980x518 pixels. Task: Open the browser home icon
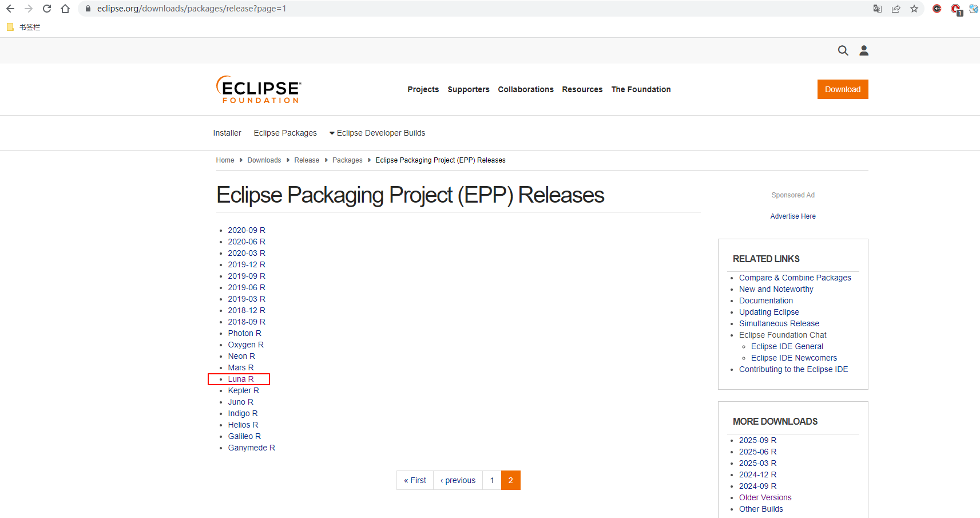(65, 9)
